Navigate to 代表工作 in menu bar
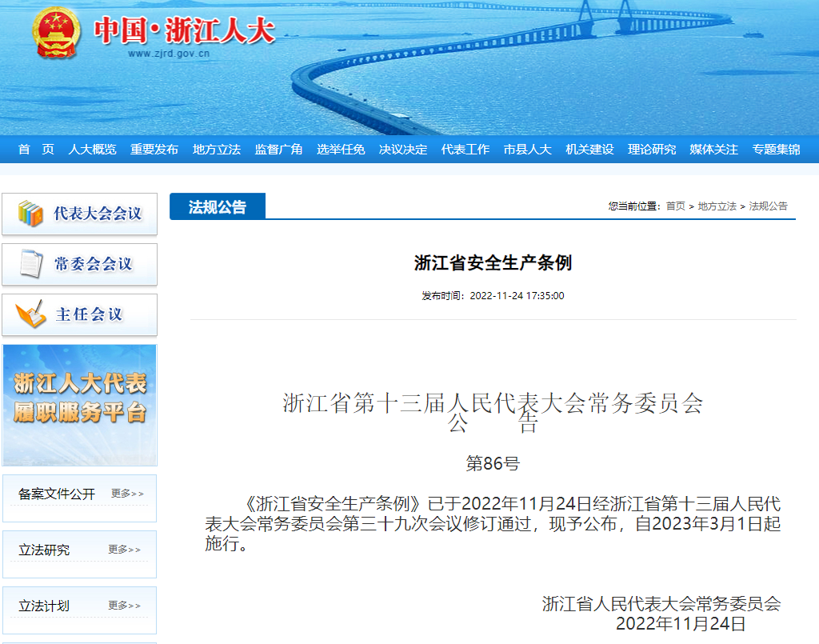The width and height of the screenshot is (819, 644). 465,150
